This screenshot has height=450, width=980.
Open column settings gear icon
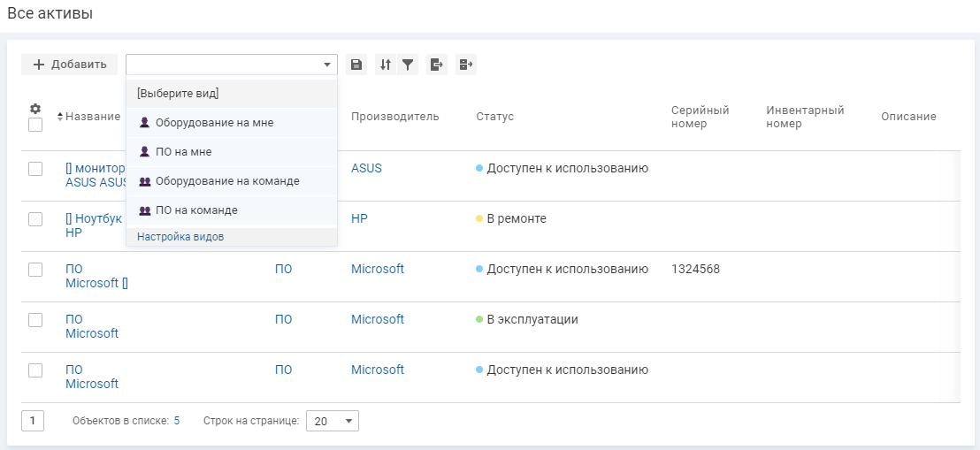(35, 109)
